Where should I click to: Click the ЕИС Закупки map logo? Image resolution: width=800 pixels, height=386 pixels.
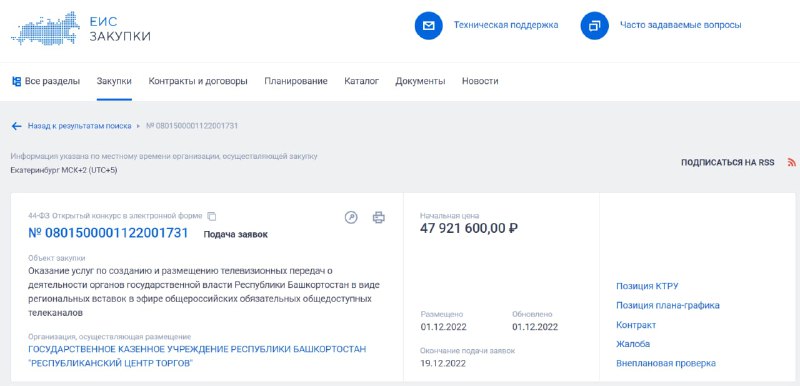[x=45, y=28]
